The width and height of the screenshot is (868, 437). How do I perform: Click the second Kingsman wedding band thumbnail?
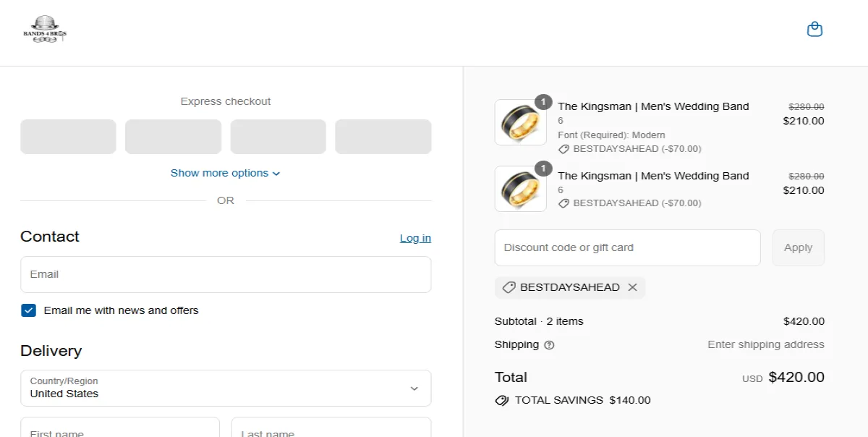point(520,189)
